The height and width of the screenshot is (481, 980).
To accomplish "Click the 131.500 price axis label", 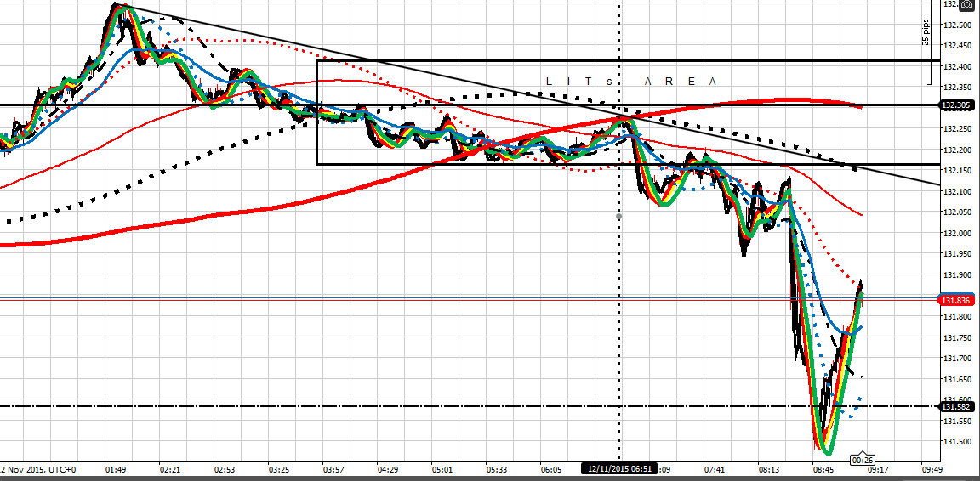I will [x=958, y=442].
